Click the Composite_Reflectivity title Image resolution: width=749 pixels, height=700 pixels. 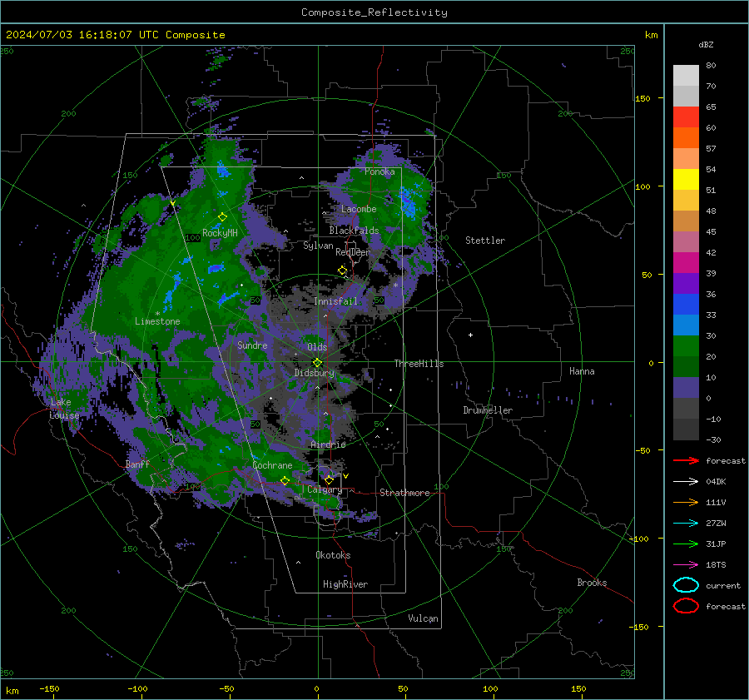(x=374, y=12)
